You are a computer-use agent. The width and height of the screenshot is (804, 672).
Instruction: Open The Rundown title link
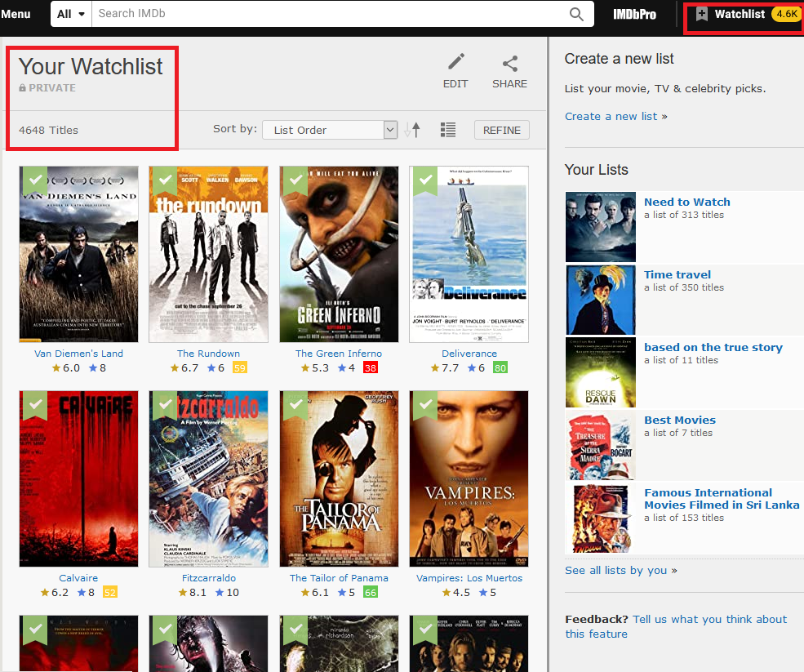(208, 354)
